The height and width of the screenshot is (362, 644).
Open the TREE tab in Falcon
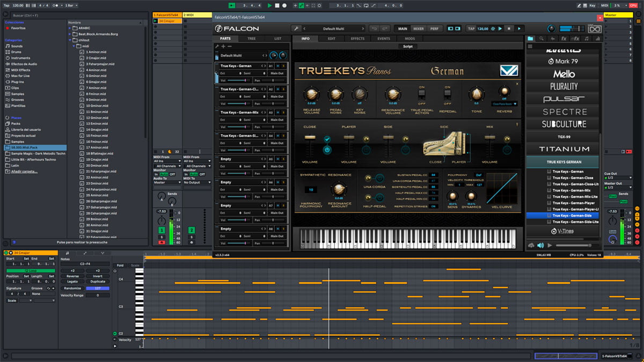click(x=252, y=39)
